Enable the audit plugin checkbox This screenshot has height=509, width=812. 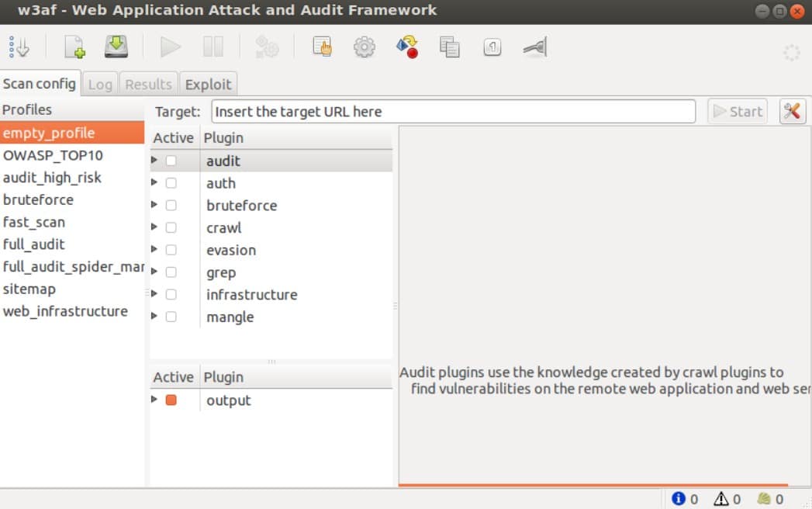tap(171, 161)
